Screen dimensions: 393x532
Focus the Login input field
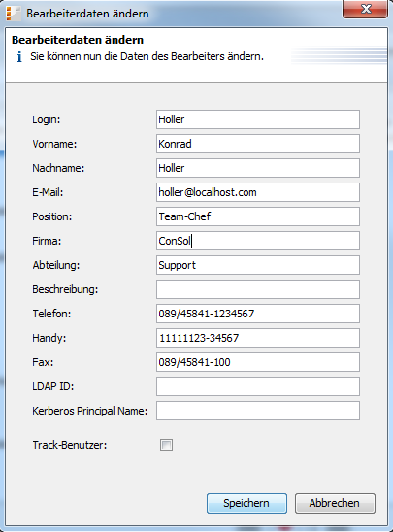(258, 119)
